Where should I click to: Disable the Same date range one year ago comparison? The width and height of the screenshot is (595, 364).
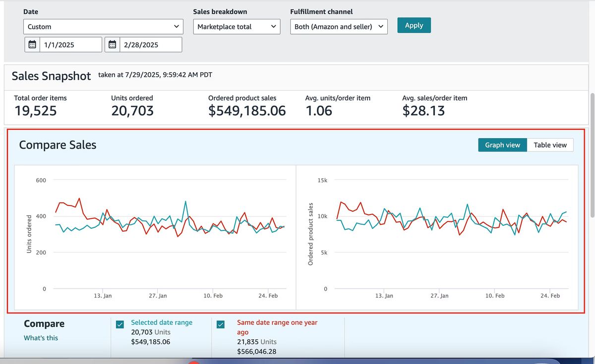tap(221, 324)
